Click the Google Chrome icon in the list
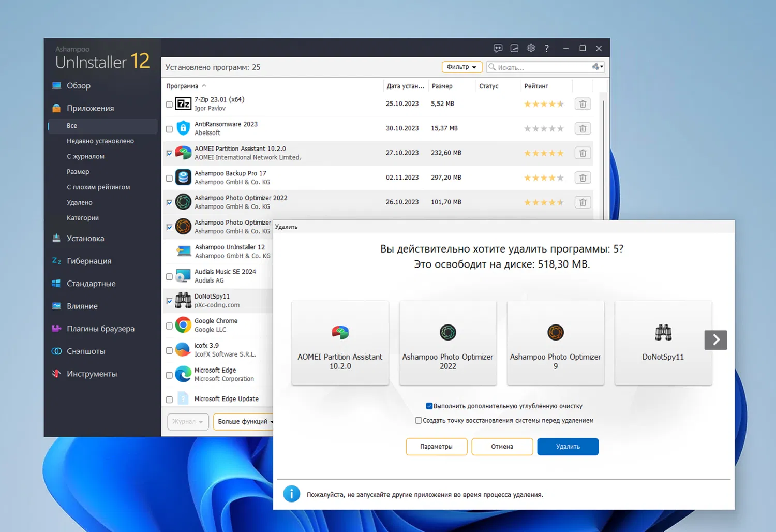The width and height of the screenshot is (776, 532). 183,325
